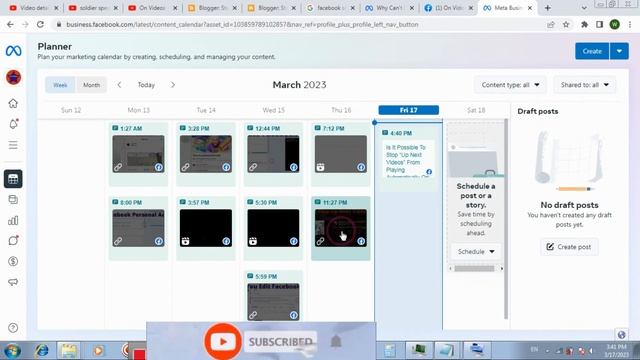Open the Content icon in sidebar
This screenshot has width=640, height=360.
[x=13, y=200]
